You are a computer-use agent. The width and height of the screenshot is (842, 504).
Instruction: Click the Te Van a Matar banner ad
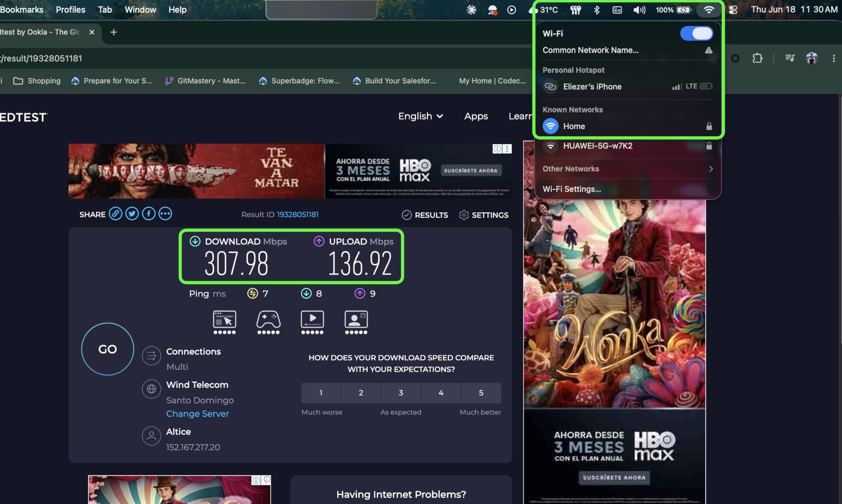pos(196,171)
